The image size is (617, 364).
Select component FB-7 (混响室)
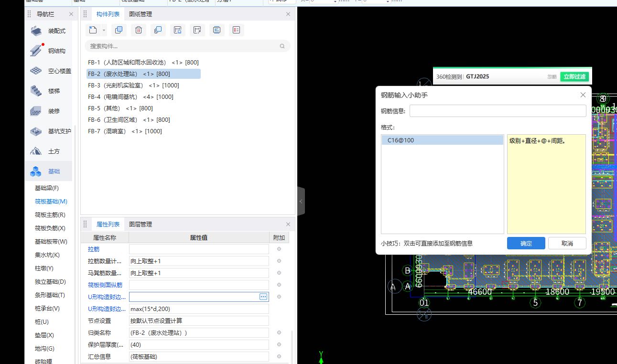pos(125,131)
